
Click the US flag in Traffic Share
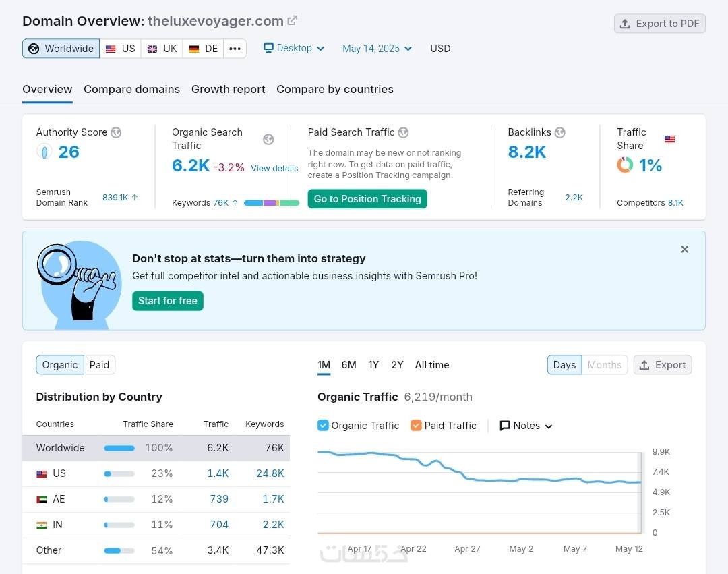point(669,139)
